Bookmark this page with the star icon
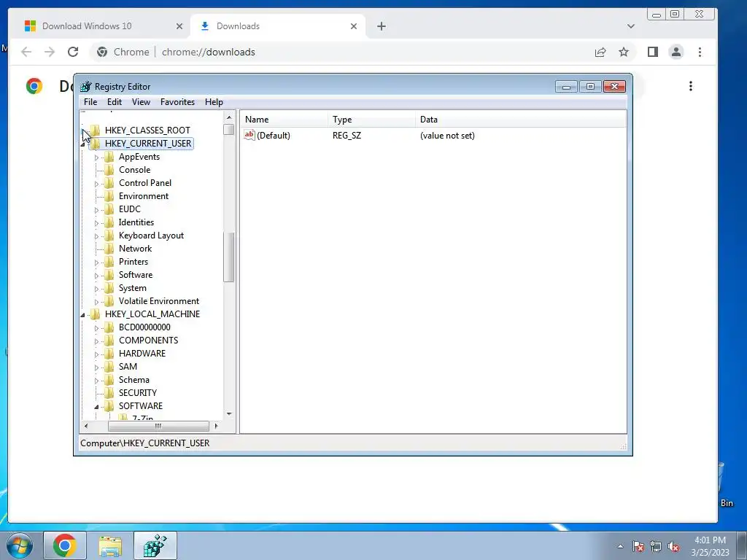 pos(624,52)
